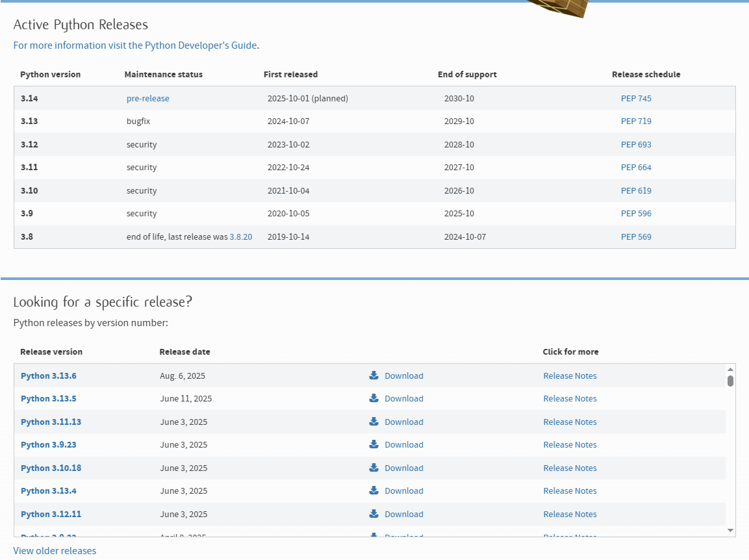
Task: Click 'June 11, 2025' release date
Action: [186, 398]
